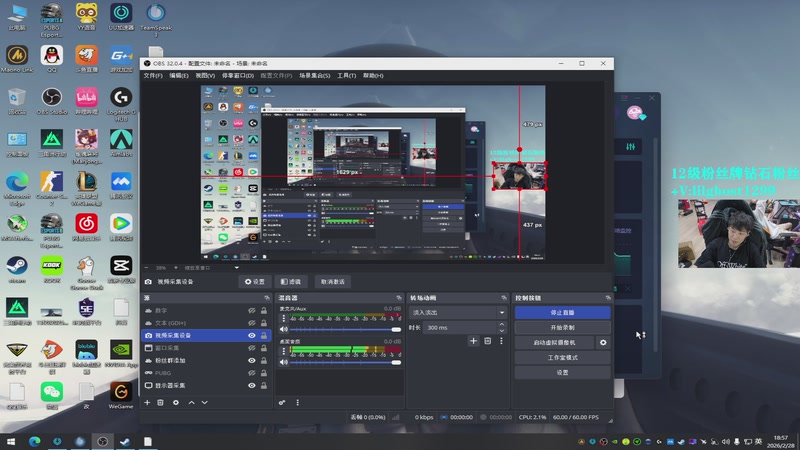This screenshot has width=800, height=450.
Task: Move selected source up with arrow icon
Action: click(x=191, y=402)
